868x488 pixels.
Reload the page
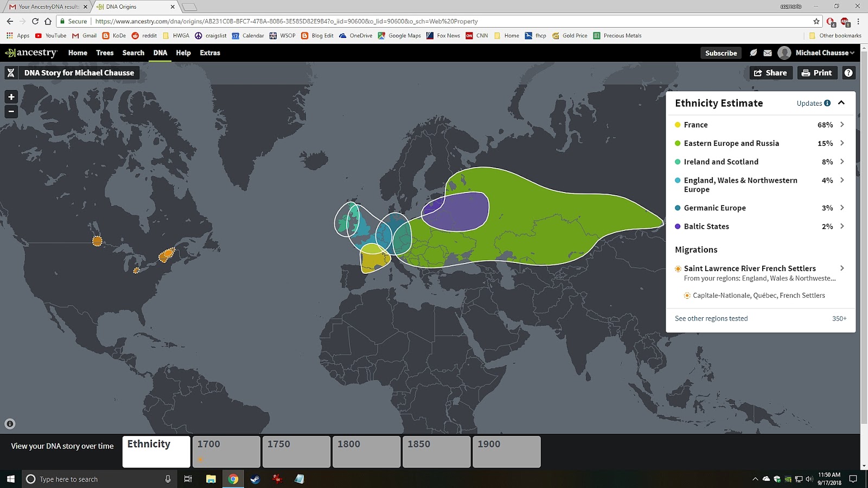pyautogui.click(x=35, y=21)
